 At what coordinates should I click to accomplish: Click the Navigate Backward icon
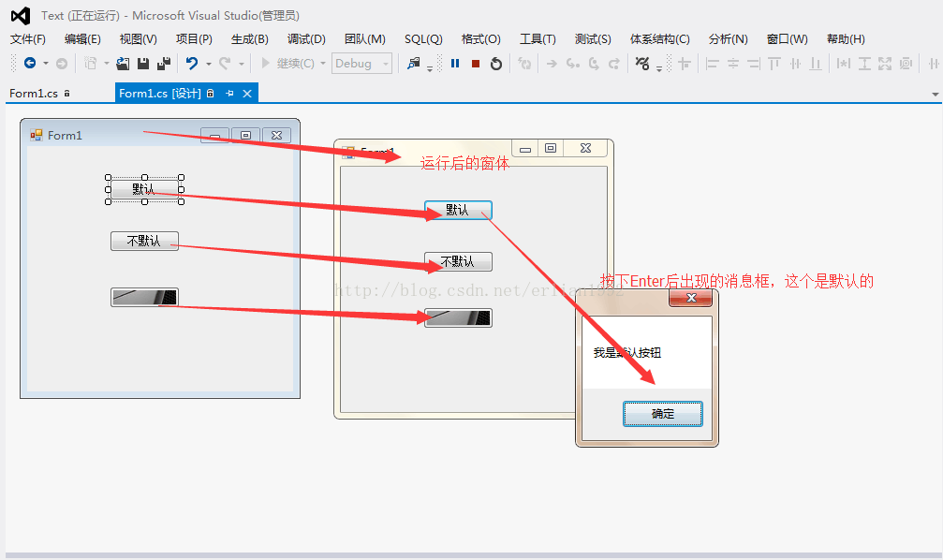click(x=29, y=63)
